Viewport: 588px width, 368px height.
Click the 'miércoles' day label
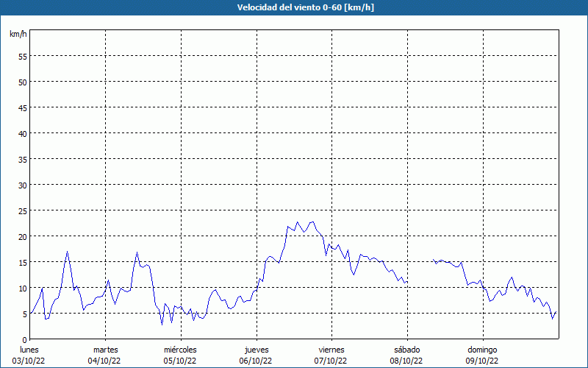coord(180,350)
